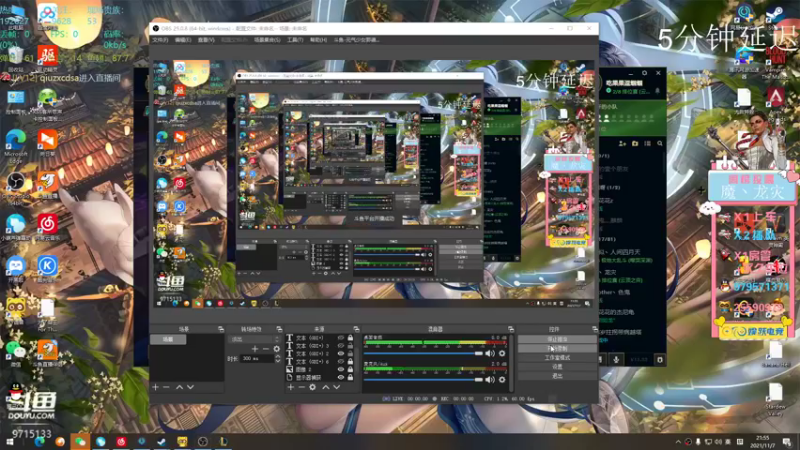Screen dimensions: 800x450
Task: Move scene up in the Scenes panel
Action: point(179,387)
